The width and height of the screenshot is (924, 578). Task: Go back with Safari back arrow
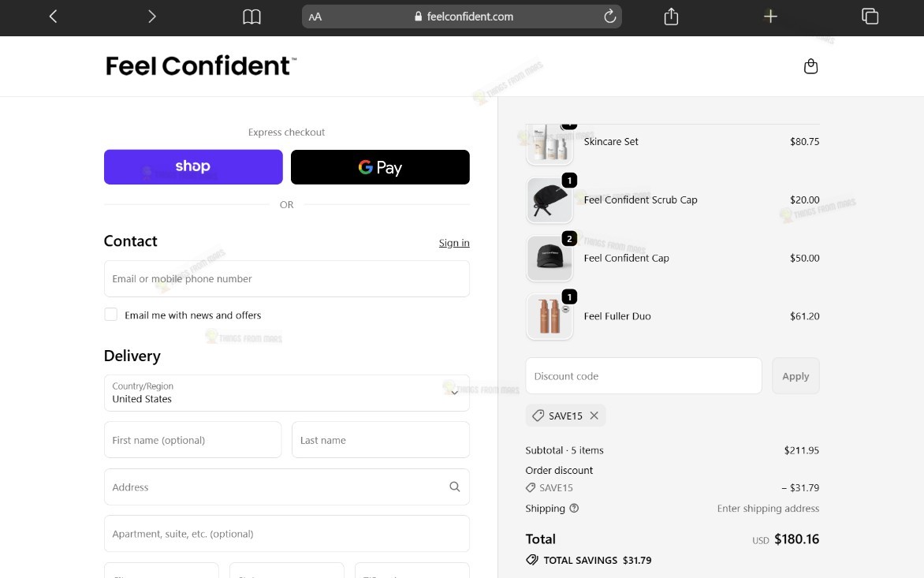(53, 17)
